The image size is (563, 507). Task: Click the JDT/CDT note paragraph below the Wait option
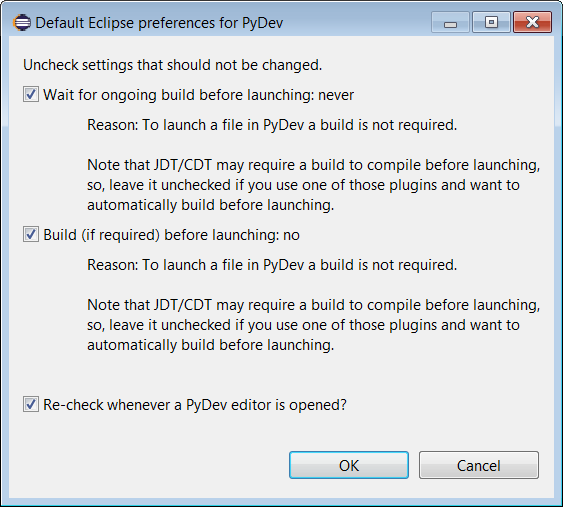click(x=313, y=185)
